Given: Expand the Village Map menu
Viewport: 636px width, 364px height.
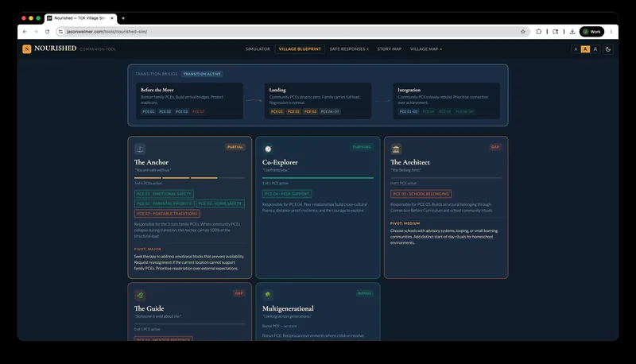Looking at the screenshot, I should point(426,49).
